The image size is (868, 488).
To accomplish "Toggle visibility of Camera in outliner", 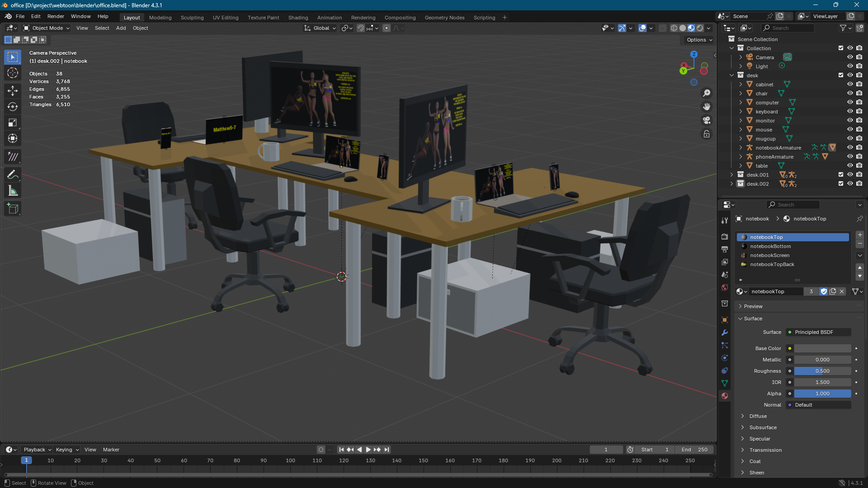I will tap(850, 57).
